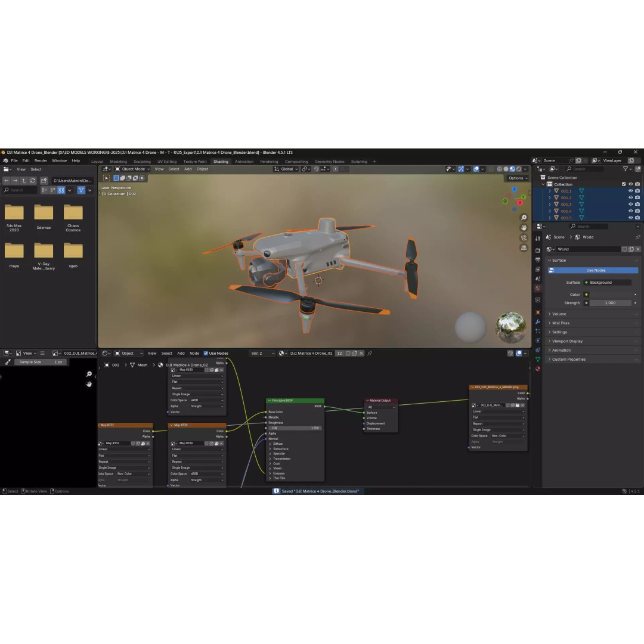
Task: Click the eyedropper sample tool icon
Action: pos(7,363)
